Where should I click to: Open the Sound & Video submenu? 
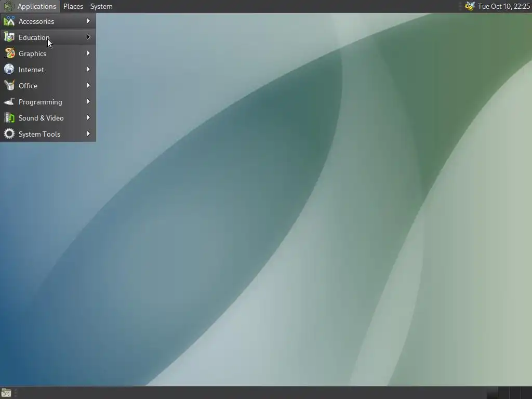pyautogui.click(x=48, y=118)
